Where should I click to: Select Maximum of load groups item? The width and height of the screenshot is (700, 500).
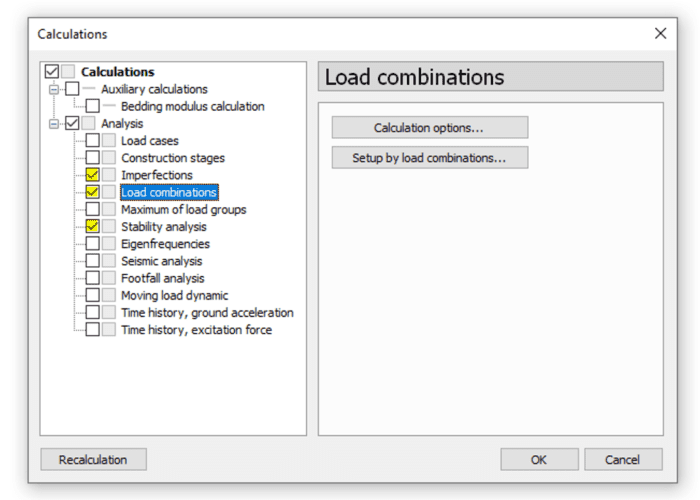coord(183,209)
